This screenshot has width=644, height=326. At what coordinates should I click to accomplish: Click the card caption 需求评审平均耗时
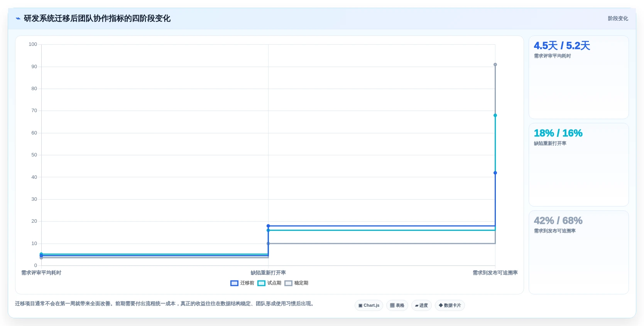pyautogui.click(x=552, y=56)
